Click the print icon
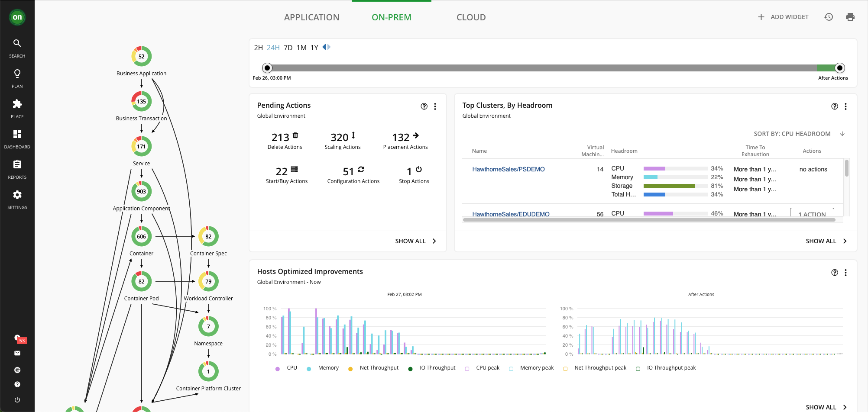868x412 pixels. coord(850,17)
